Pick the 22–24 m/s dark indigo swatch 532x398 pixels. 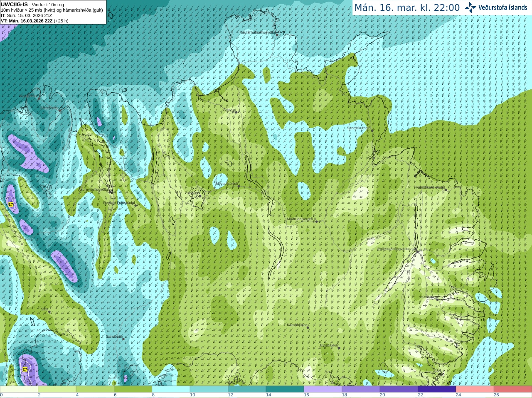click(x=437, y=389)
